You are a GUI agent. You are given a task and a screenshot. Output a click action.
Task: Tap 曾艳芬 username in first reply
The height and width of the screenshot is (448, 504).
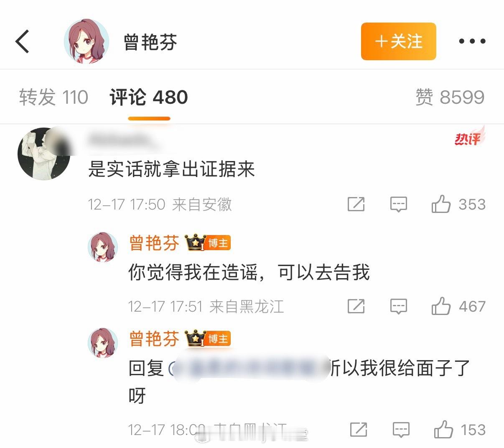[x=154, y=243]
